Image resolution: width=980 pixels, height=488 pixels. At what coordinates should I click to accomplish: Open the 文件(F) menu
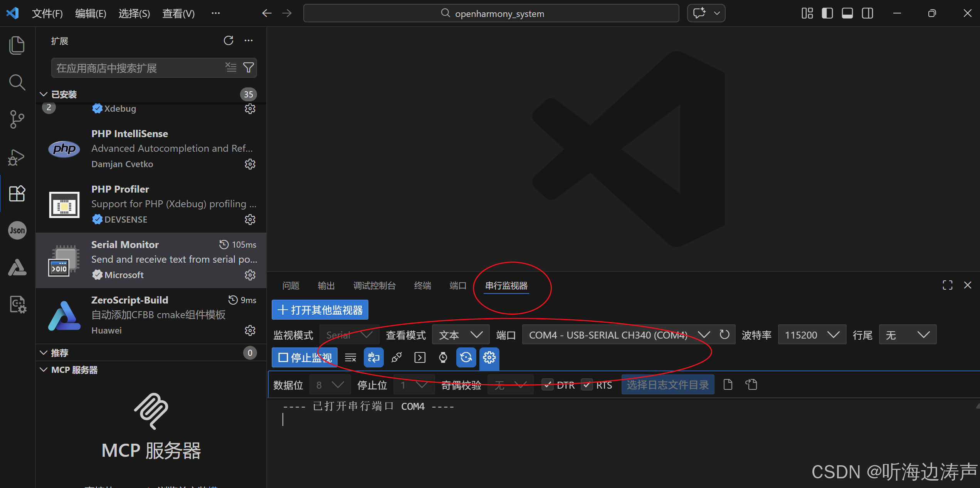coord(47,13)
